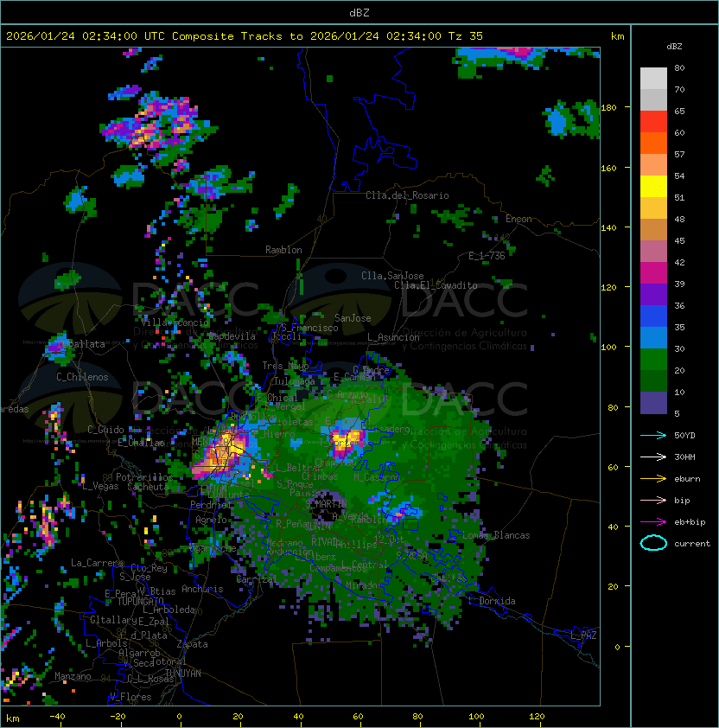
Task: Click the 'Carrizal' map label
Action: [x=257, y=579]
